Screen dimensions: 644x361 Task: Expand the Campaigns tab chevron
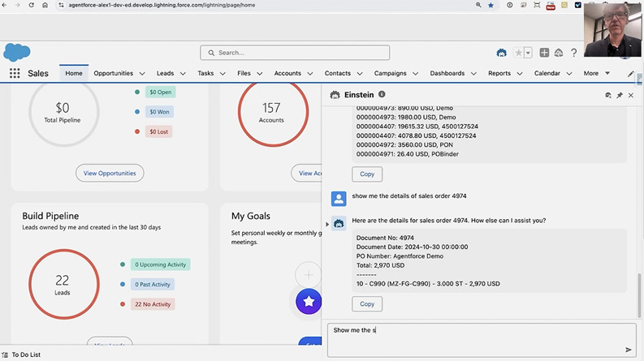[415, 74]
